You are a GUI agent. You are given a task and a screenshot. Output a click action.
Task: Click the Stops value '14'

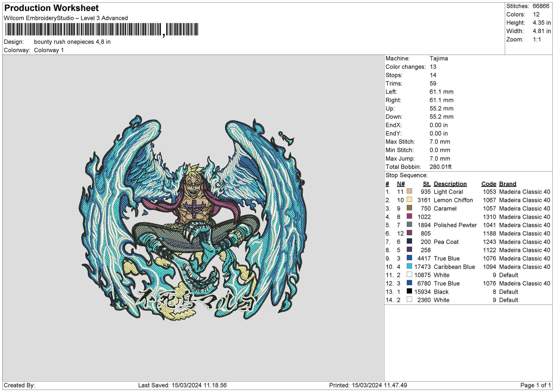433,75
